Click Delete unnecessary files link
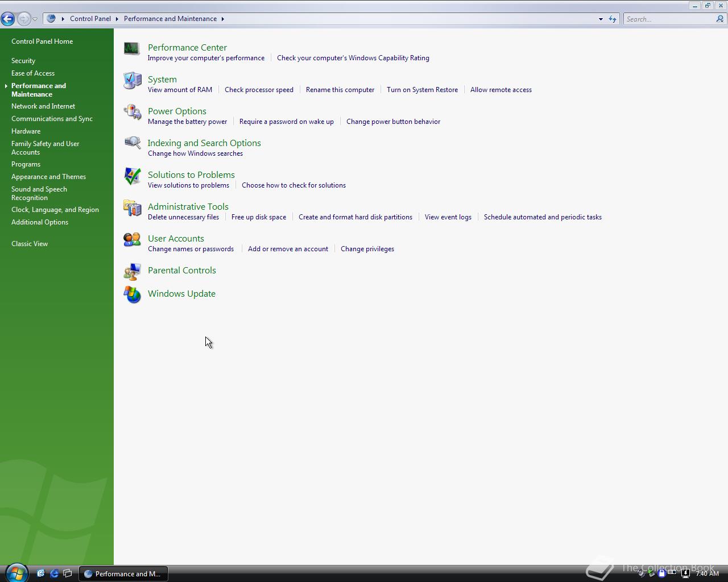The image size is (728, 582). point(183,217)
